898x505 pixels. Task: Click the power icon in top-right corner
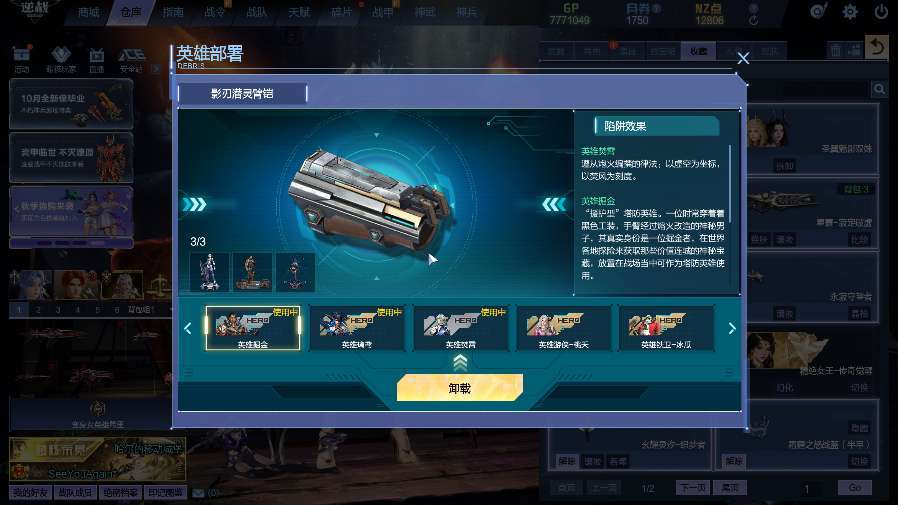tap(881, 11)
